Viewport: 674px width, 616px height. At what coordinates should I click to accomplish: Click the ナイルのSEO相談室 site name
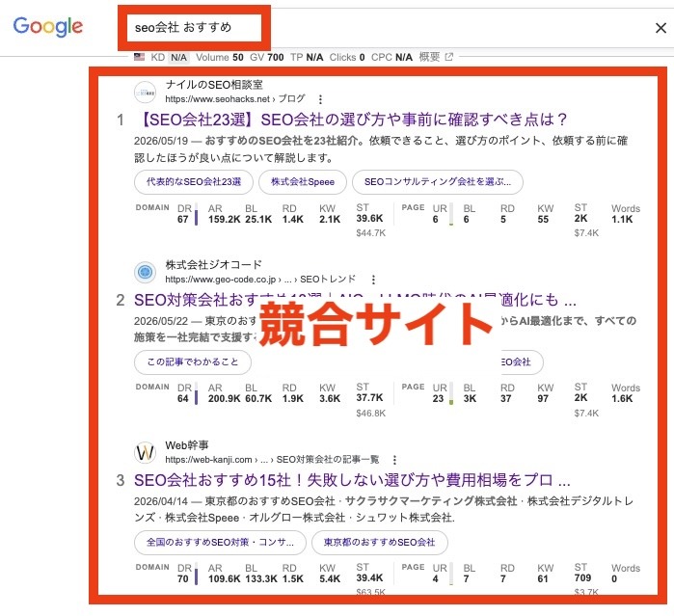(x=214, y=85)
